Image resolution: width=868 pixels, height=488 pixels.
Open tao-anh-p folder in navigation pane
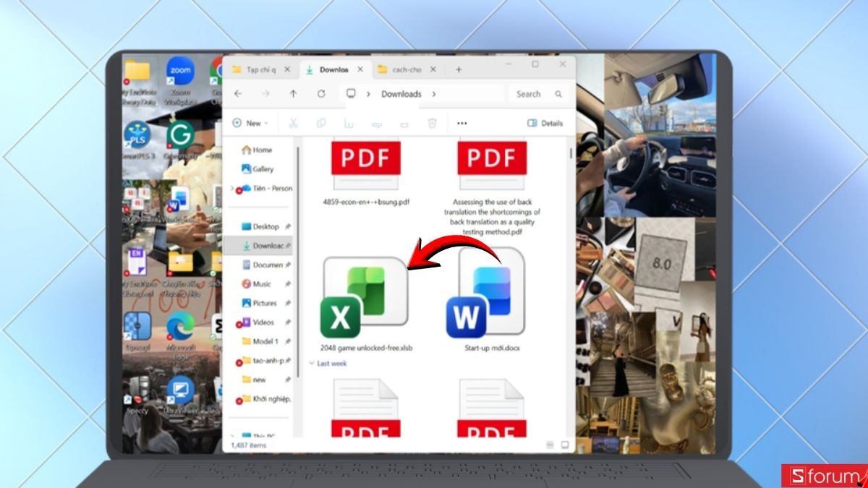262,360
